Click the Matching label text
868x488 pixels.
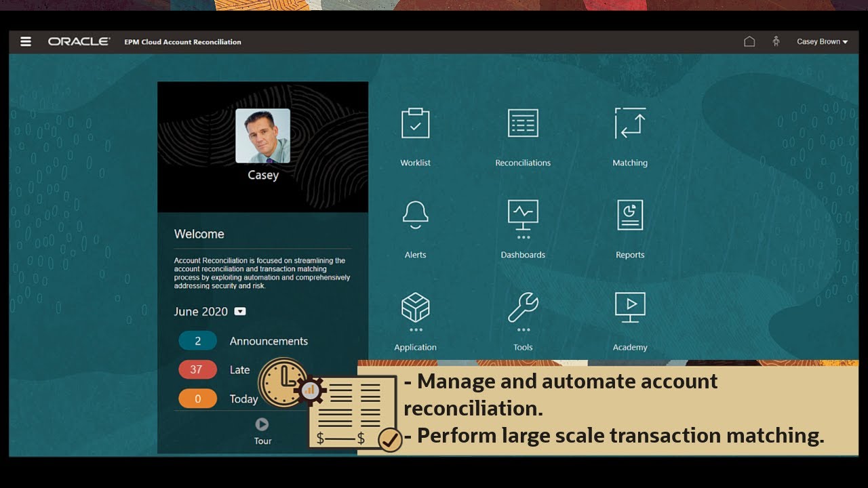[x=630, y=163]
